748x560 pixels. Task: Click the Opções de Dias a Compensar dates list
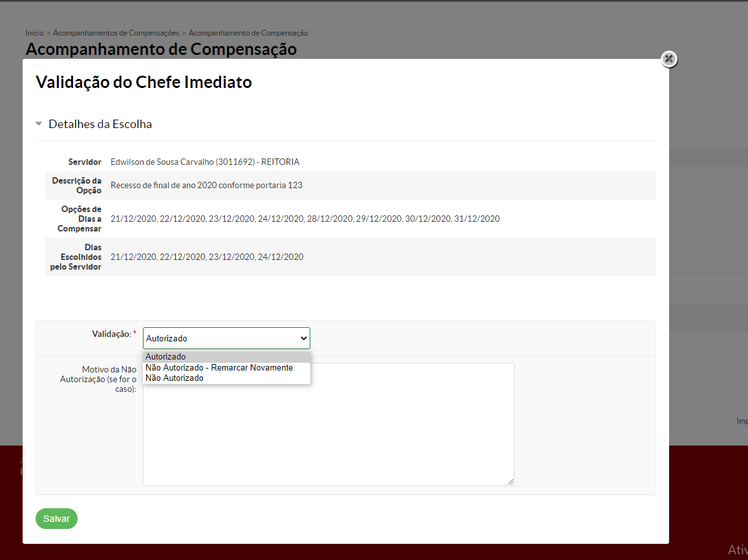[x=305, y=219]
